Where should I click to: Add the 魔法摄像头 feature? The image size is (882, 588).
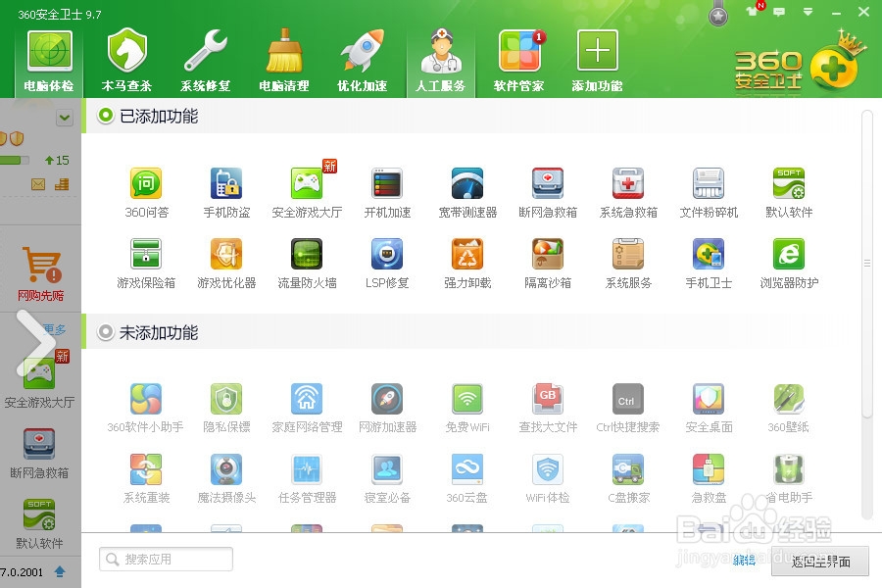pyautogui.click(x=226, y=478)
